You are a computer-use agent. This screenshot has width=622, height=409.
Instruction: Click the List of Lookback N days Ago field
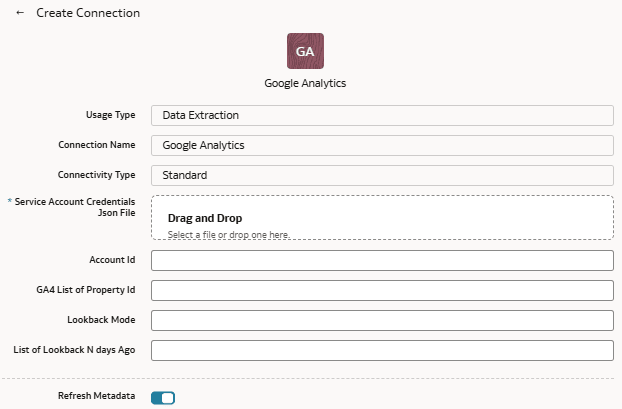tap(382, 350)
